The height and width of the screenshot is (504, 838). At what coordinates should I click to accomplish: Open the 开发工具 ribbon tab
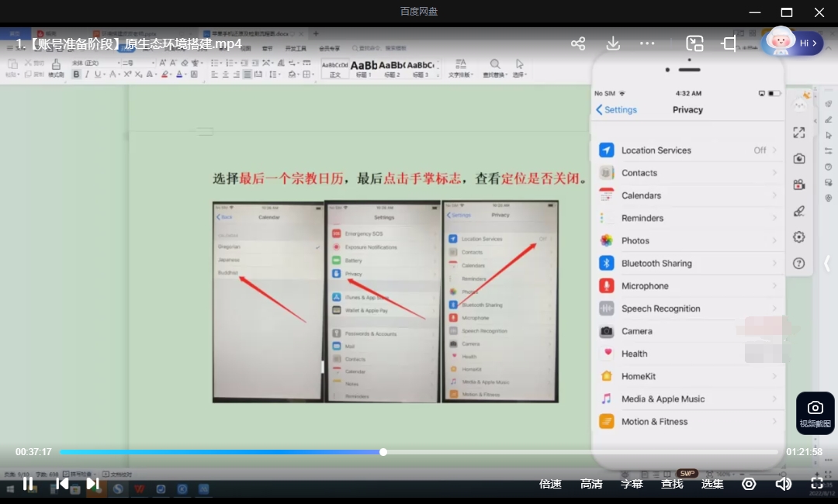pos(296,49)
